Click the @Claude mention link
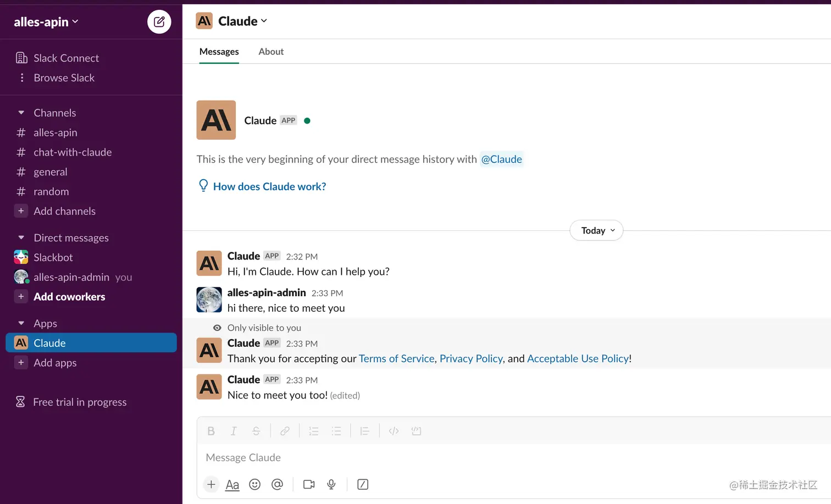This screenshot has width=831, height=504. (502, 159)
